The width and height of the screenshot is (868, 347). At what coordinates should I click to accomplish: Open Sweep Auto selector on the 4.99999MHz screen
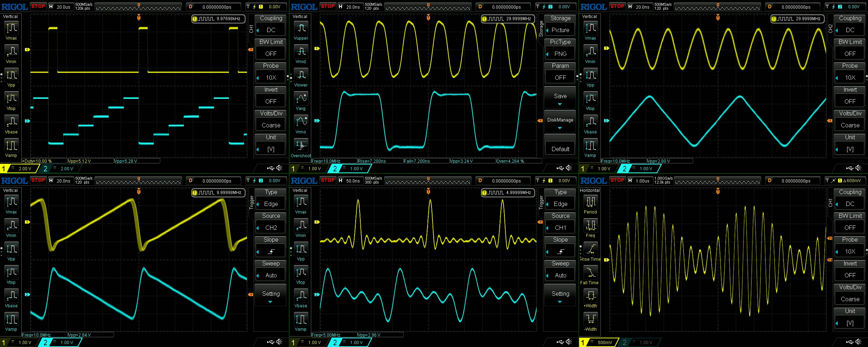click(x=560, y=271)
